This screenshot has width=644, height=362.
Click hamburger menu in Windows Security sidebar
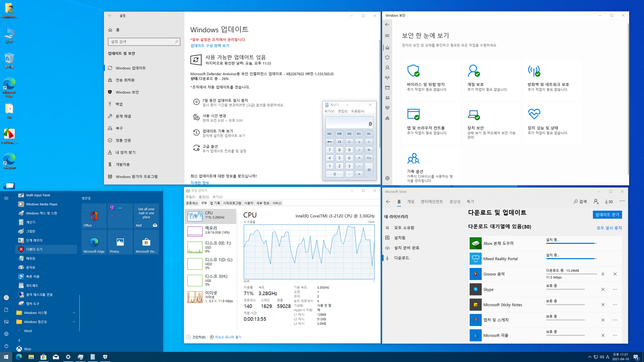(387, 36)
